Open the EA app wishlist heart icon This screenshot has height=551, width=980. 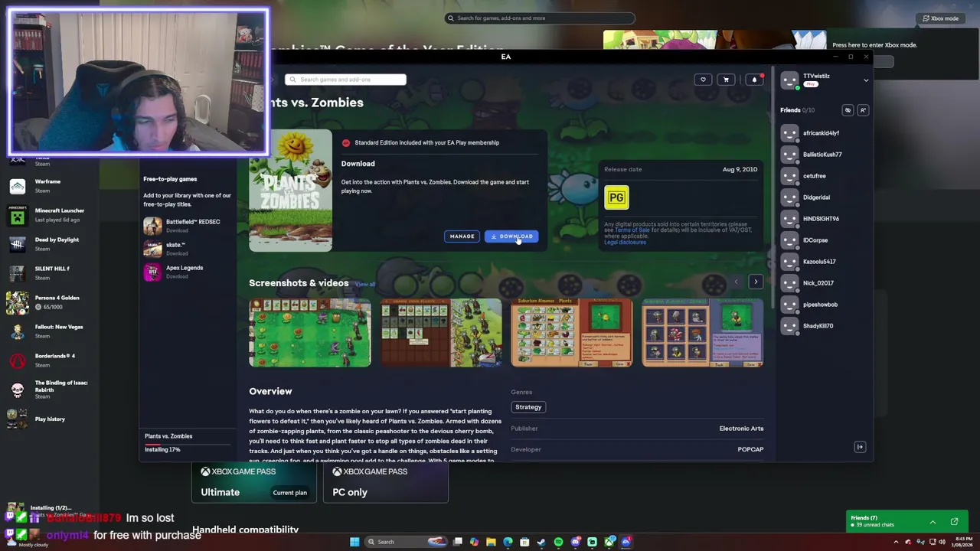click(x=703, y=80)
